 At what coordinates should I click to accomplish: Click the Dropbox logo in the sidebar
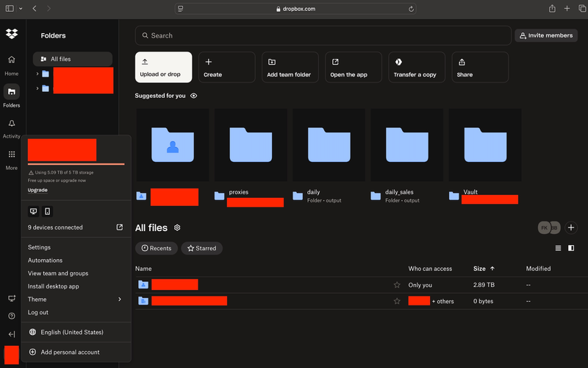11,35
